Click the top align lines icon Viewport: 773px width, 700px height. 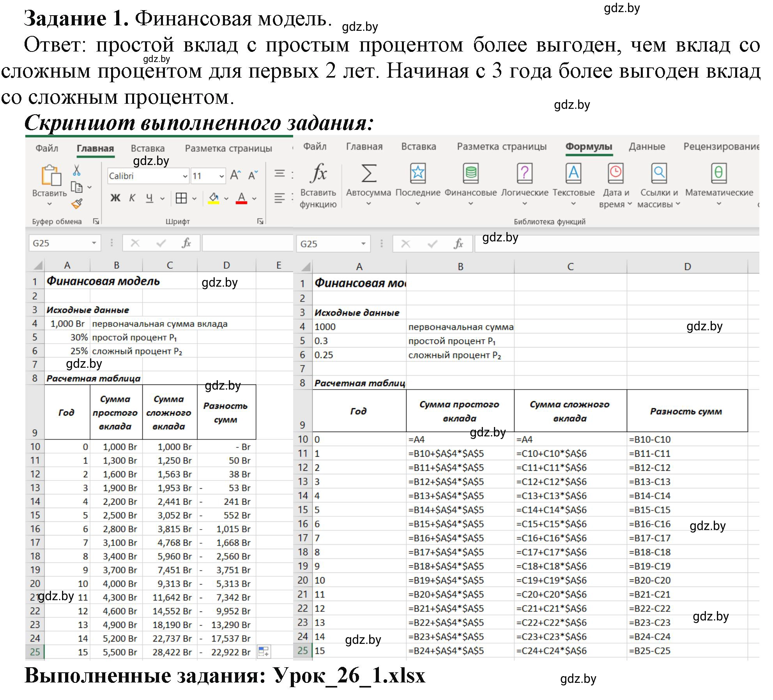pos(279,174)
